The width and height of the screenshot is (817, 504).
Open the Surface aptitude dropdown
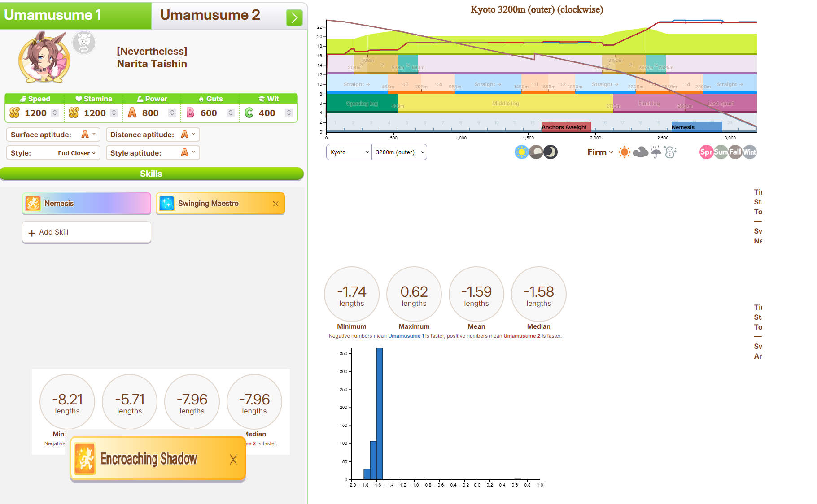coord(53,135)
